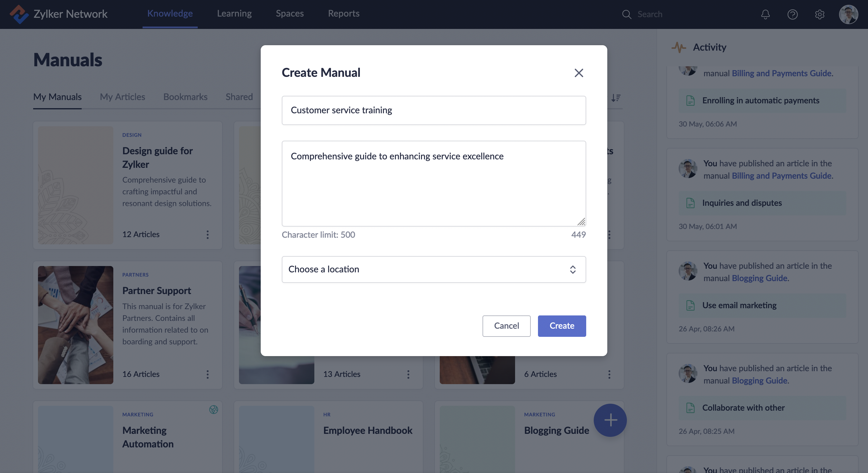
Task: Open Blogging Guide link above Use email marketing
Action: [x=759, y=278]
